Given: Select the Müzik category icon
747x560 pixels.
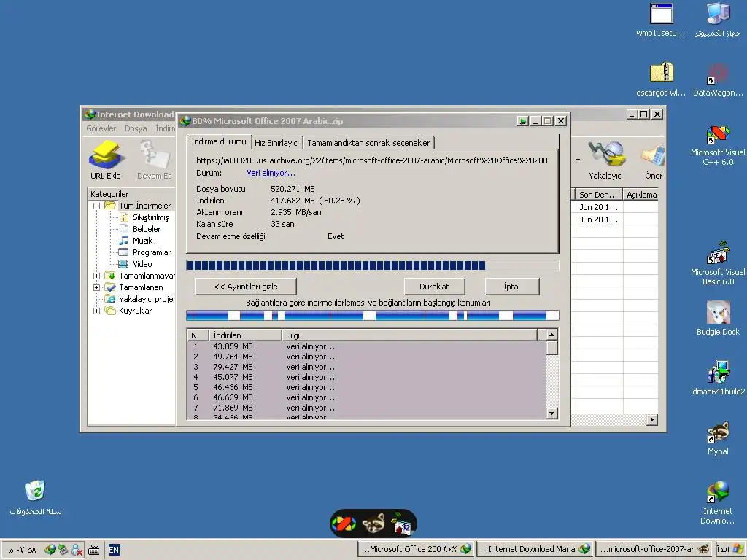Looking at the screenshot, I should click(123, 241).
